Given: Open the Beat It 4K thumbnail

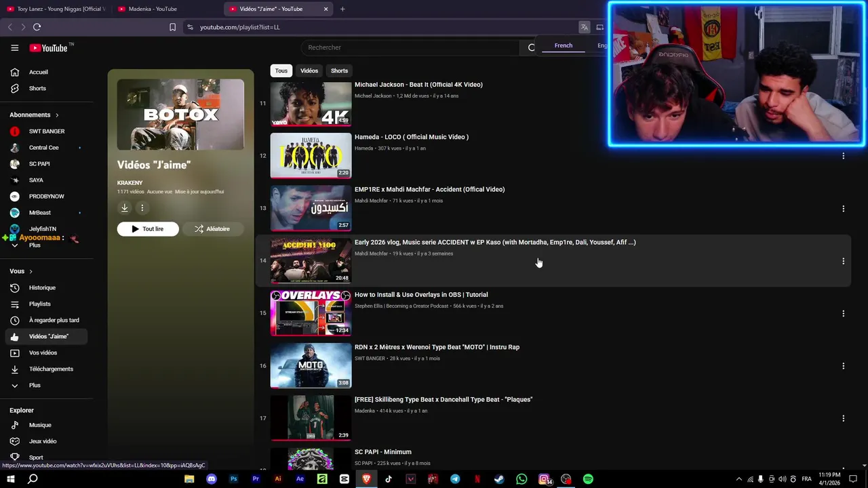Looking at the screenshot, I should click(311, 104).
